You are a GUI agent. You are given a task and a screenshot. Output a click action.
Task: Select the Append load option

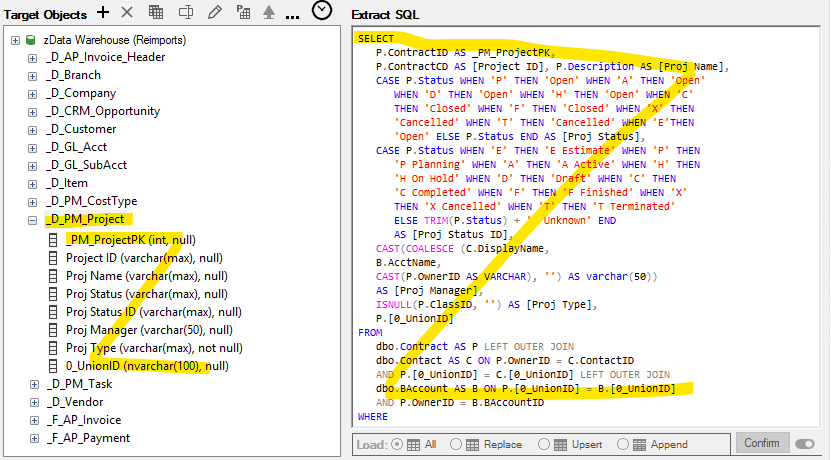(623, 444)
